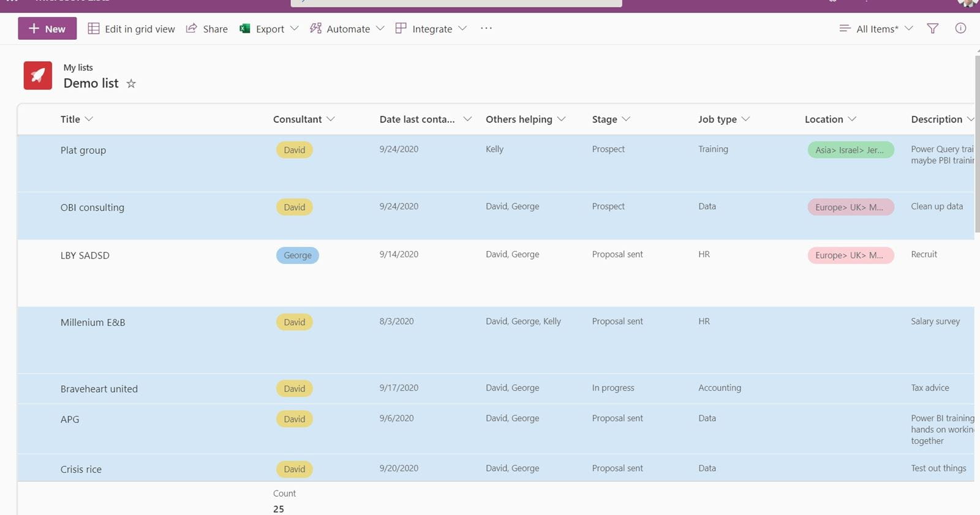Click the New button
The image size is (980, 515).
47,29
